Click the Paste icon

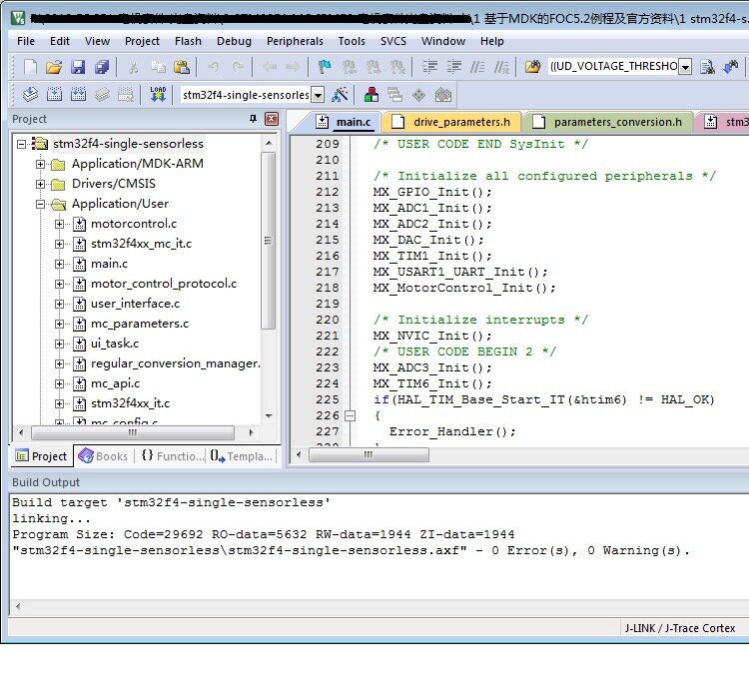pyautogui.click(x=182, y=67)
